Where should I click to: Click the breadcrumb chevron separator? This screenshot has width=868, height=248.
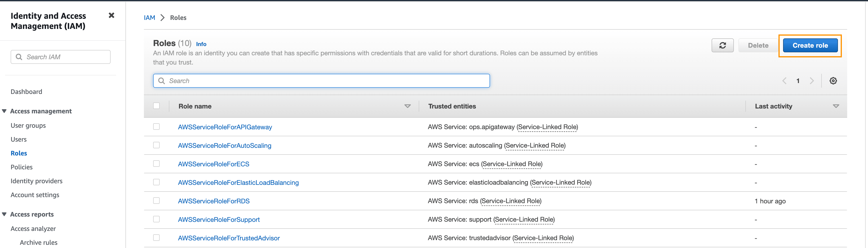[162, 18]
